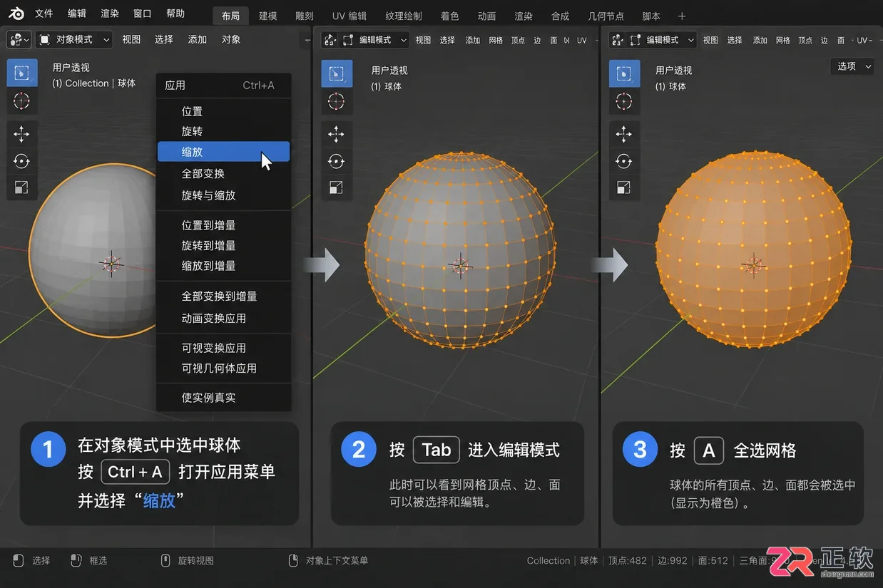Switch to the 纹理绘制 workspace tab
The image size is (883, 588).
point(404,16)
